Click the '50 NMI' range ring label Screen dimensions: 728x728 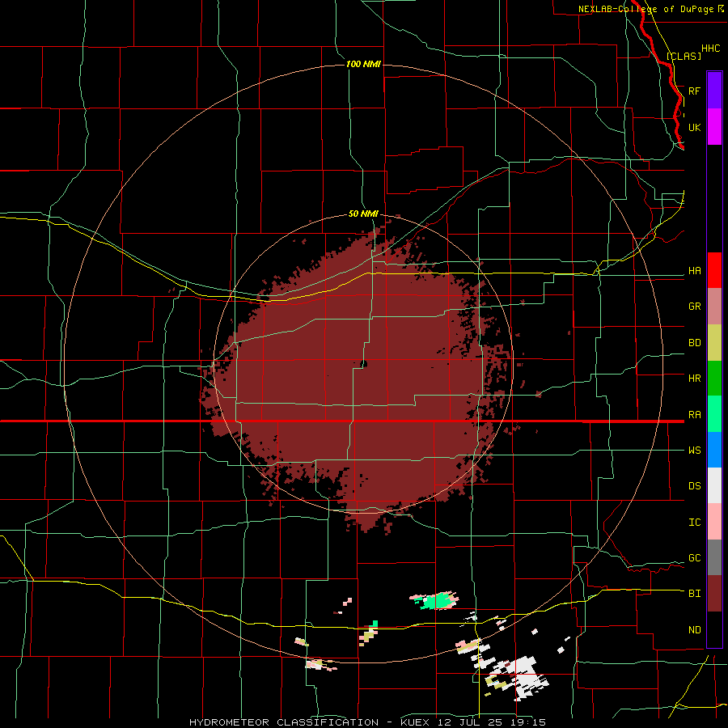[363, 214]
